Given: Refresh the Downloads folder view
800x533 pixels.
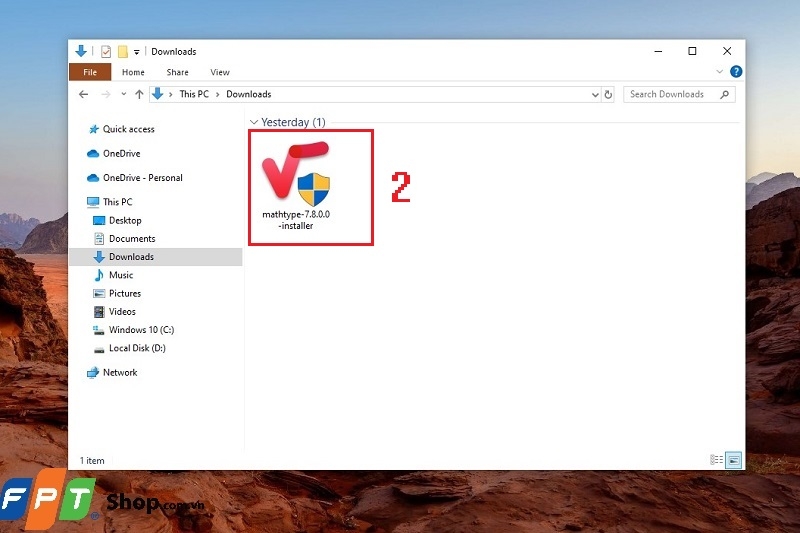Looking at the screenshot, I should click(x=608, y=94).
